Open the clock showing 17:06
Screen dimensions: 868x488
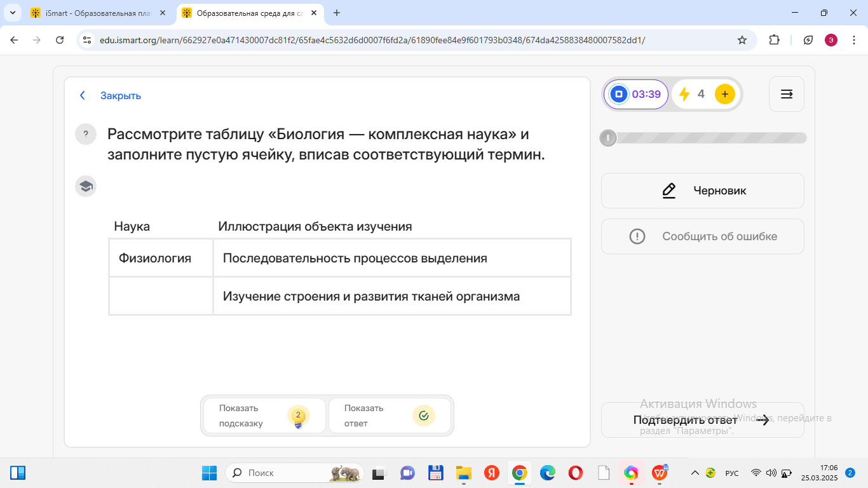(819, 473)
